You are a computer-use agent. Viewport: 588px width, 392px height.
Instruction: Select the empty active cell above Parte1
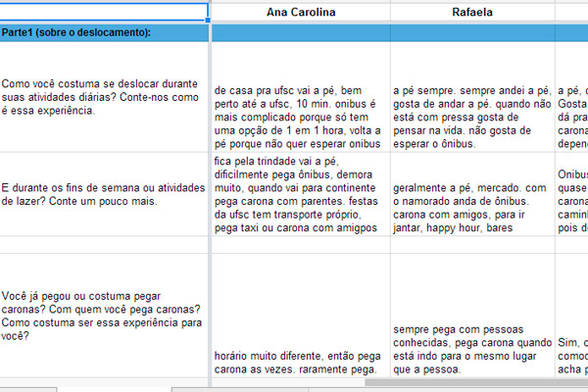pos(104,12)
